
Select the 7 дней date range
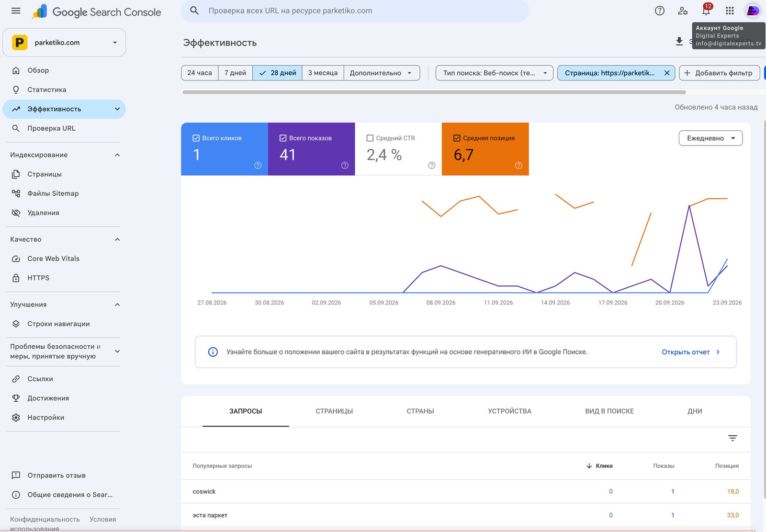236,73
